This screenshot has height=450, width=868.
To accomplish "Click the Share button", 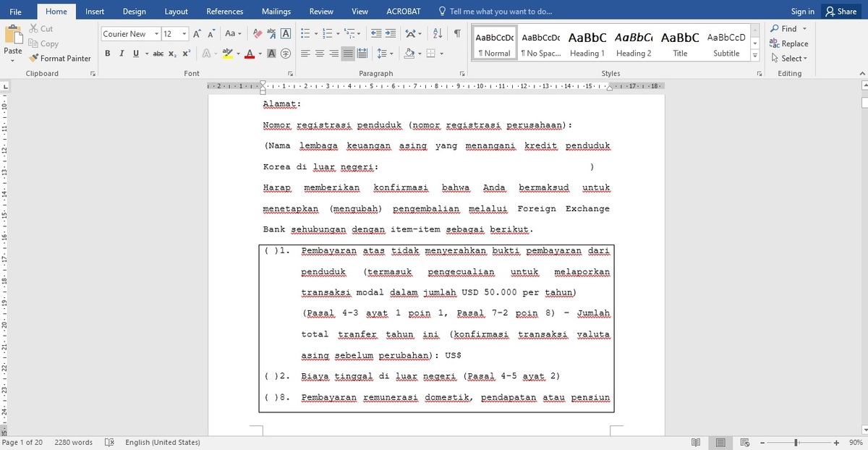I will pos(841,12).
